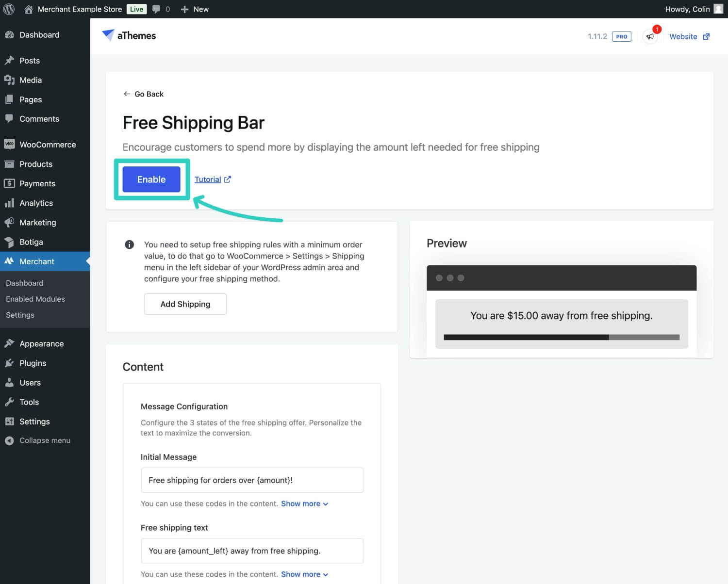This screenshot has width=728, height=584.
Task: Click the aThemes logo
Action: tap(129, 35)
